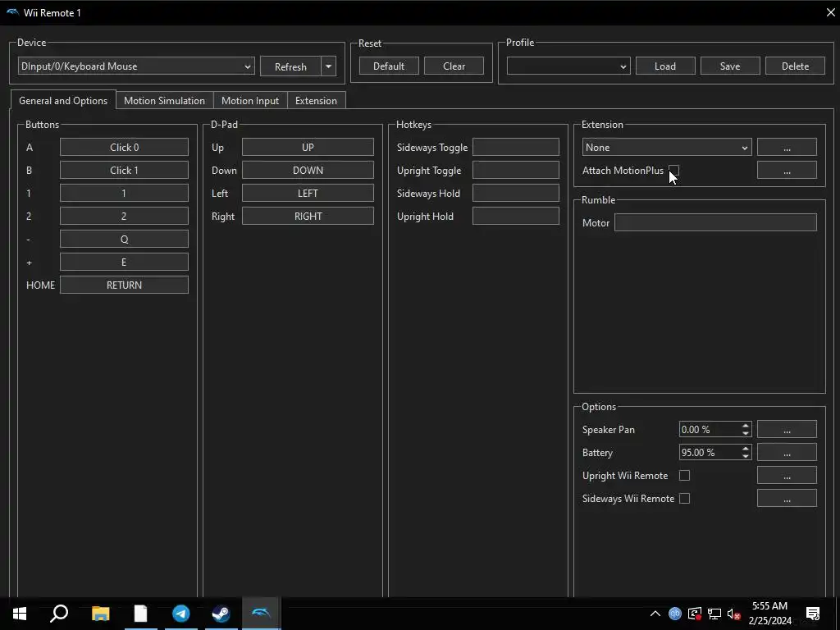Click the security alert tray icon

(695, 614)
